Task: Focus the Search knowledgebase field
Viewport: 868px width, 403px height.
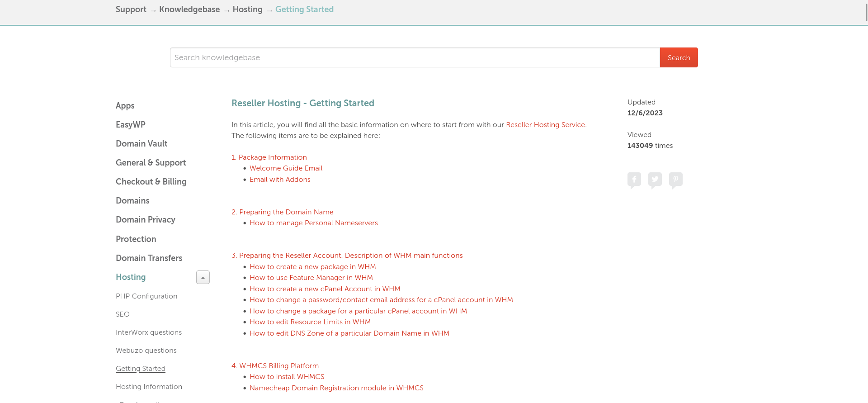Action: click(415, 57)
